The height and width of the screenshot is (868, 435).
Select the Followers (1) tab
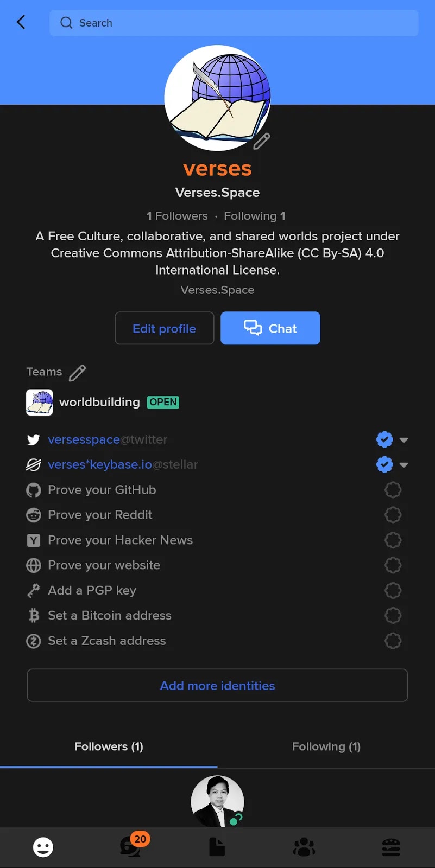tap(109, 746)
